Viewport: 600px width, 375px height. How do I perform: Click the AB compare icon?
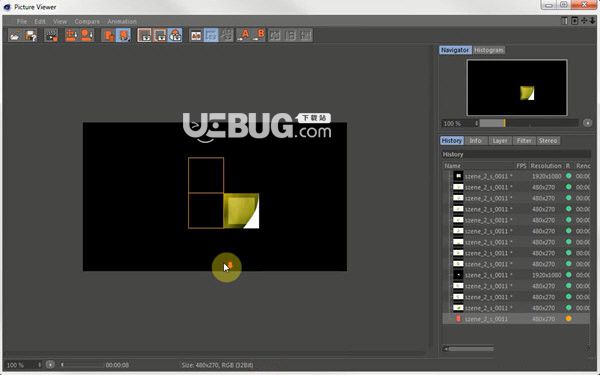click(x=196, y=36)
